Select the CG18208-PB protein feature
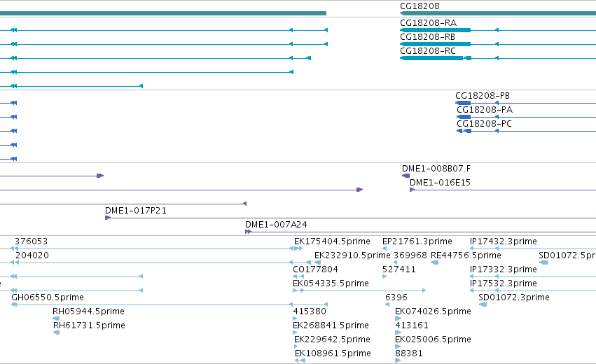Image resolution: width=596 pixels, height=364 pixels. pyautogui.click(x=463, y=103)
